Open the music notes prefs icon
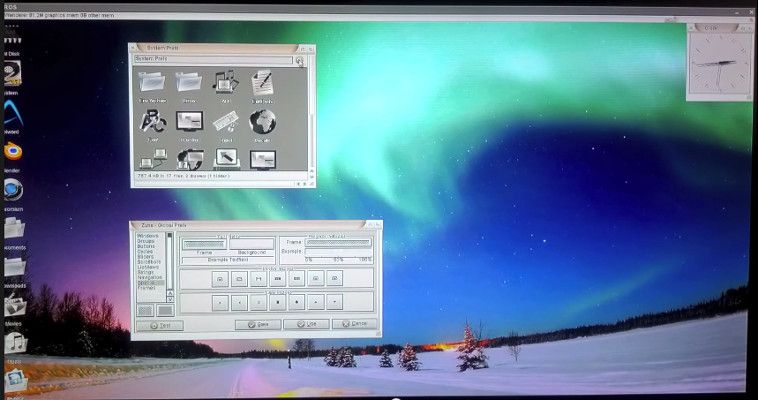This screenshot has height=400, width=758. click(x=226, y=82)
